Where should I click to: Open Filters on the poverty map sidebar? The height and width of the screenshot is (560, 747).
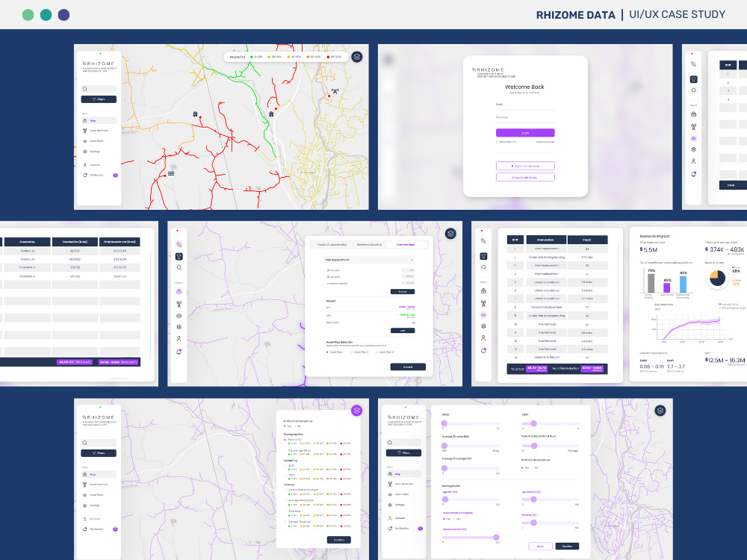tap(99, 99)
